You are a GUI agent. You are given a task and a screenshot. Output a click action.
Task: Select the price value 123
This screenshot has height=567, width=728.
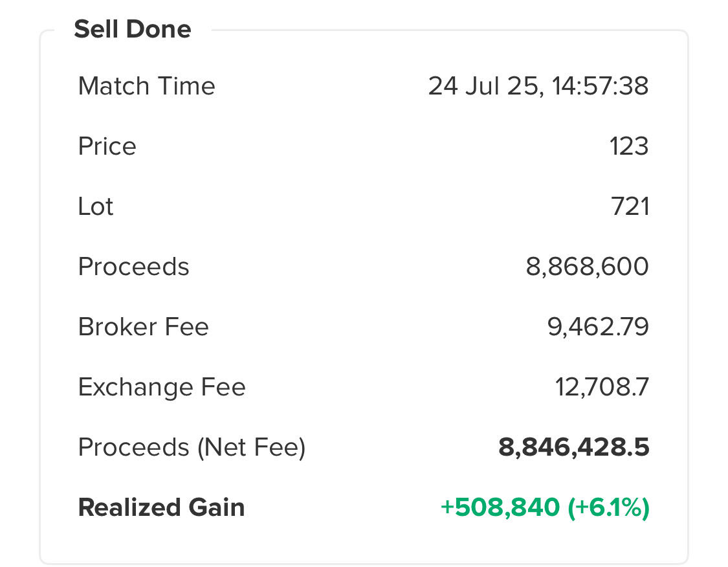(x=628, y=146)
